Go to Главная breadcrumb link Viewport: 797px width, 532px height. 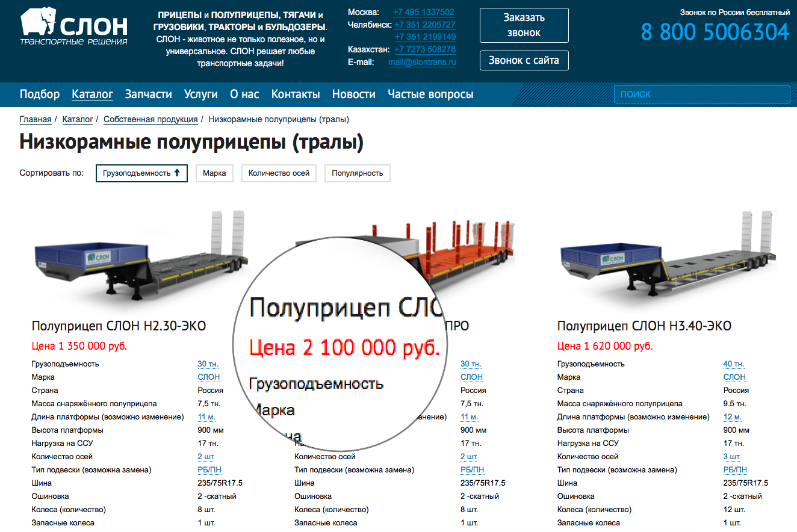click(36, 119)
